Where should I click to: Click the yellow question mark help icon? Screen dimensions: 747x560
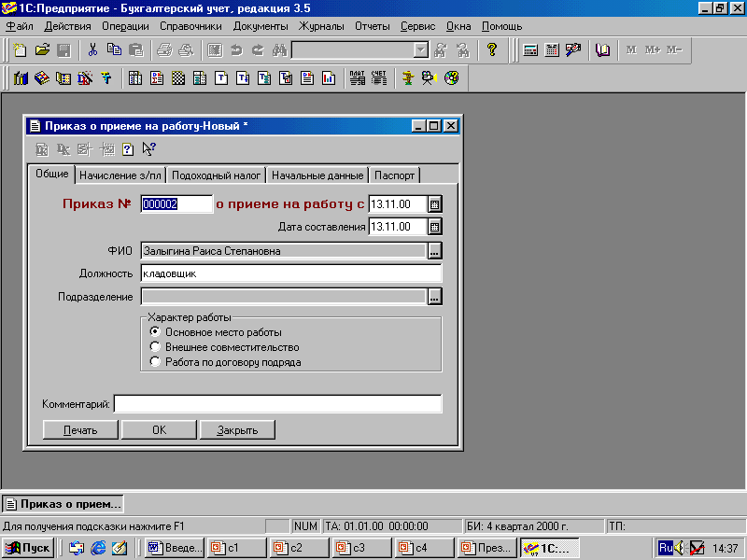pyautogui.click(x=492, y=50)
